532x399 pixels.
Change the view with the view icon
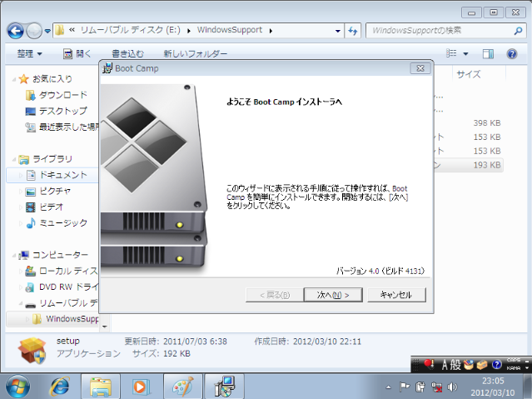pos(451,53)
